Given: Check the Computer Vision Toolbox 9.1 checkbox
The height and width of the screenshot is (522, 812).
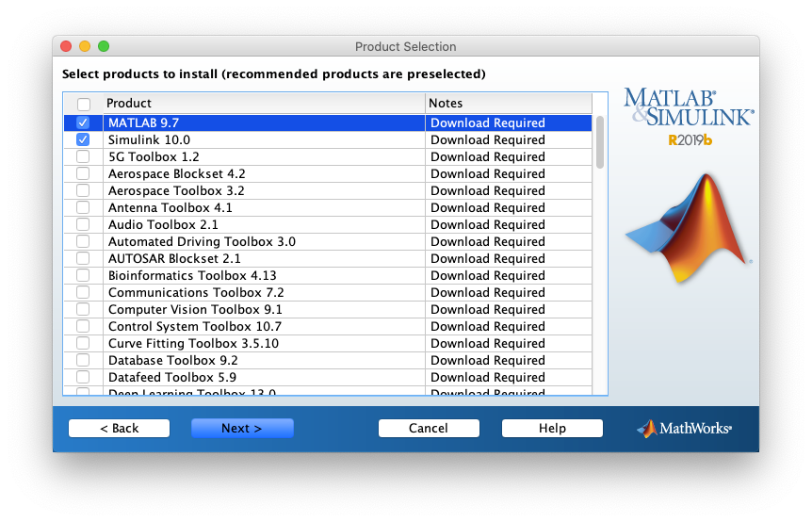Looking at the screenshot, I should pyautogui.click(x=83, y=309).
